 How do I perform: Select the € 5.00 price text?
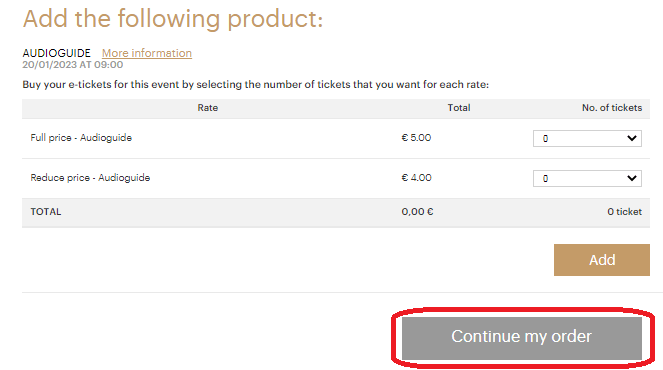(416, 138)
